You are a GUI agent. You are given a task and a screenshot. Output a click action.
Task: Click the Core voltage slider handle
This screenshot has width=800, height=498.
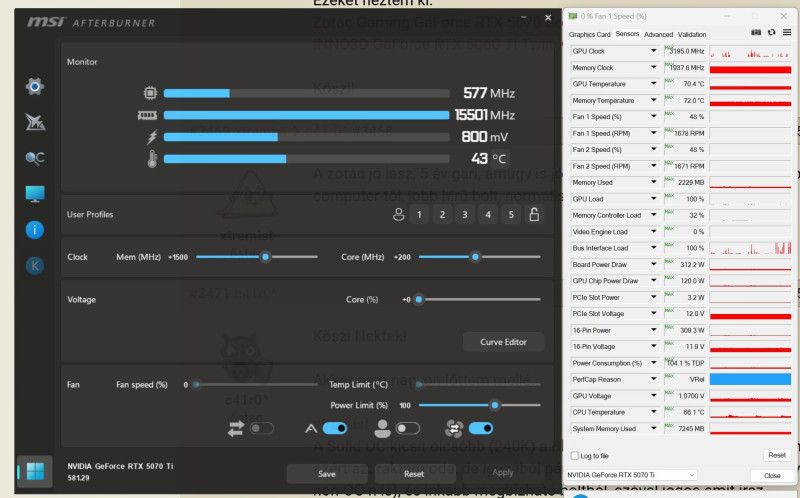click(419, 300)
